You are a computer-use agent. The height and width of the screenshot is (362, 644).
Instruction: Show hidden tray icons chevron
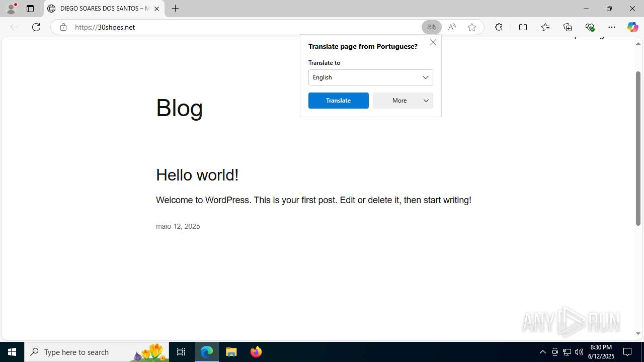(542, 352)
